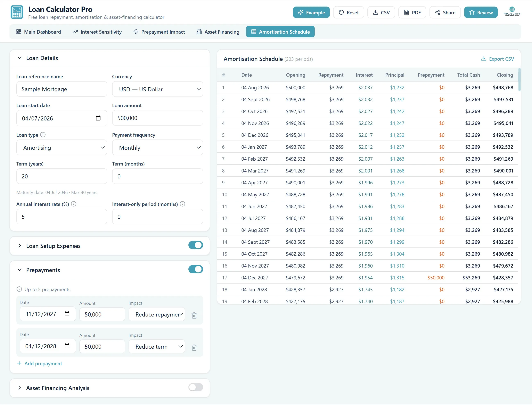Click the 04 Jul 2027 date cell
Screen dimensions: 532x405
(253, 218)
